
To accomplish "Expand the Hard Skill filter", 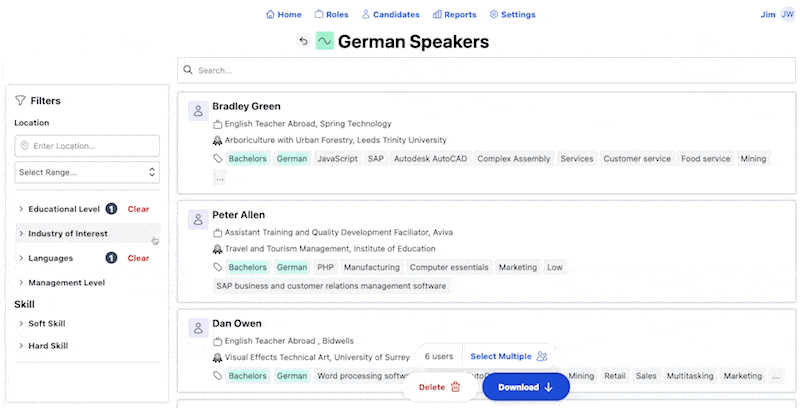I will point(48,346).
